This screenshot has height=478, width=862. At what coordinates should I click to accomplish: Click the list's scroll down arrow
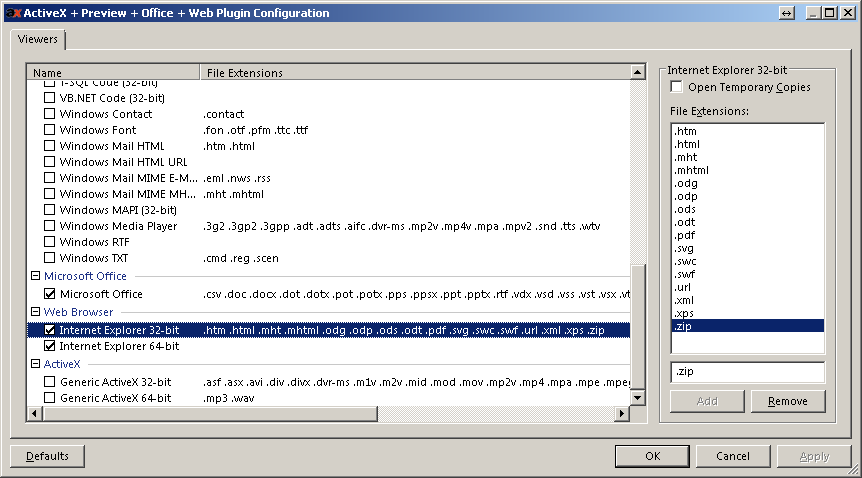click(637, 398)
